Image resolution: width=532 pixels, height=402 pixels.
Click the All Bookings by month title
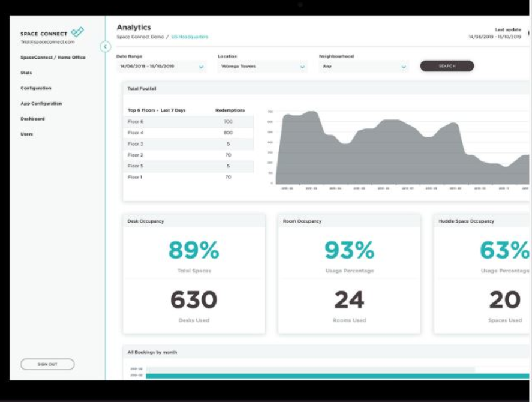(x=152, y=352)
